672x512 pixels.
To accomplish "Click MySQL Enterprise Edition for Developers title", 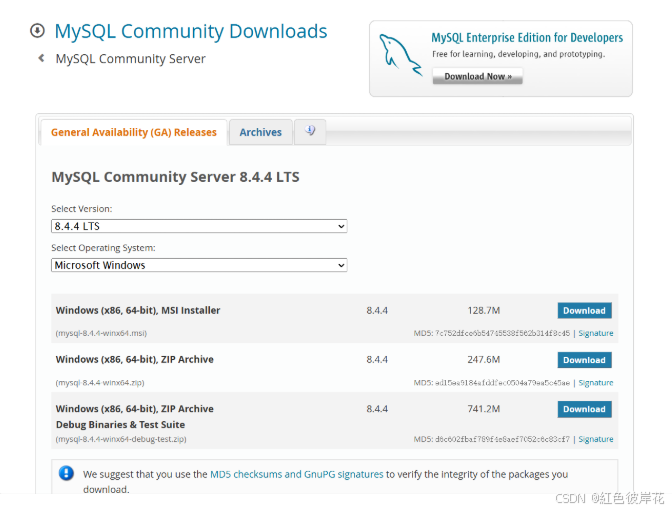I will click(527, 38).
